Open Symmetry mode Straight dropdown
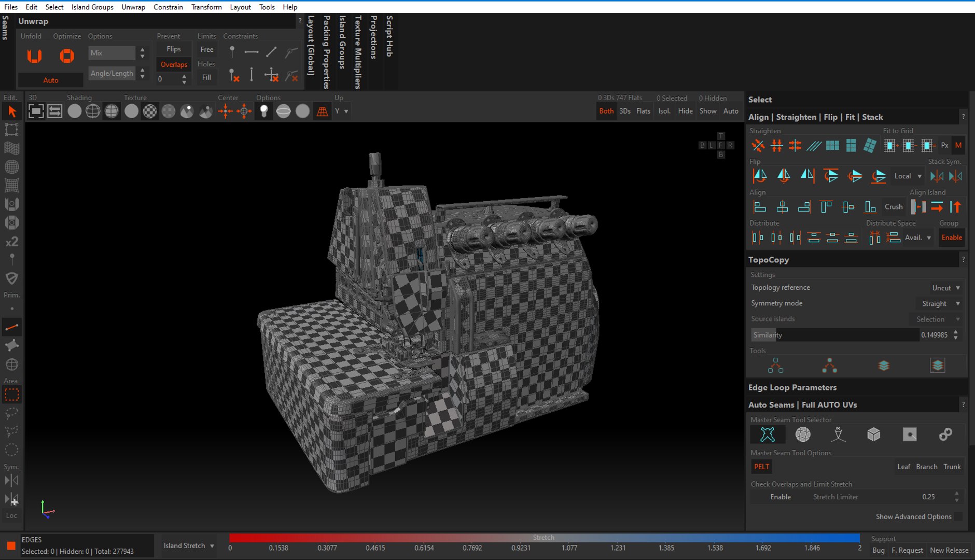 point(941,303)
